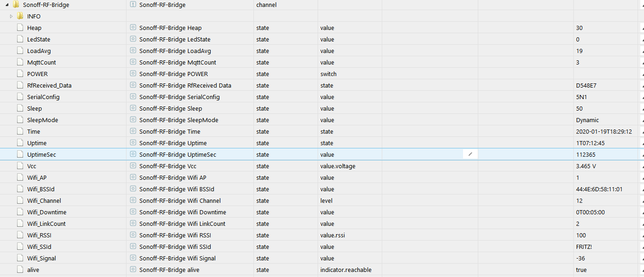The height and width of the screenshot is (277, 644).
Task: Click the Uptime value 1T07:12:45
Action: click(590, 143)
